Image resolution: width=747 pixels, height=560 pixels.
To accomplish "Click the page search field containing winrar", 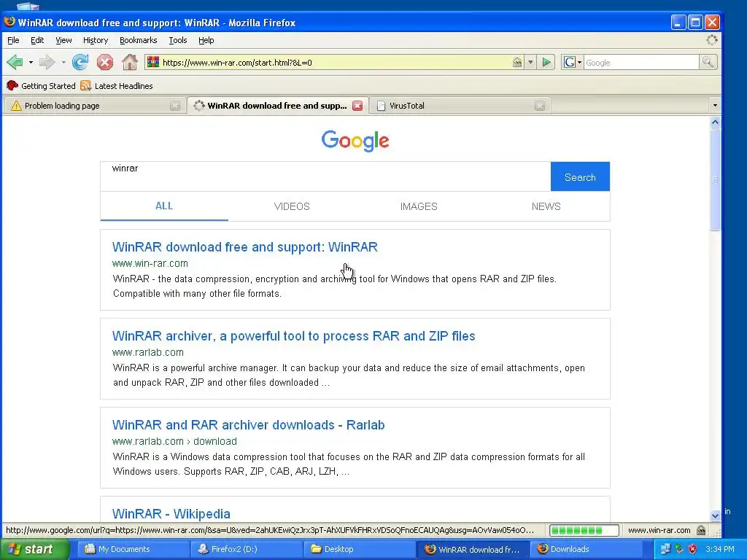I will pos(325,176).
